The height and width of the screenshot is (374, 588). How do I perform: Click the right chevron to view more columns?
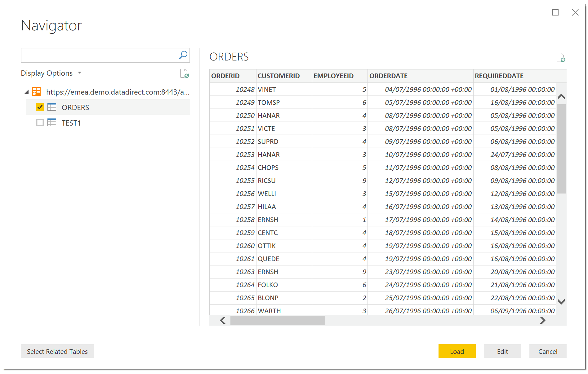tap(542, 320)
